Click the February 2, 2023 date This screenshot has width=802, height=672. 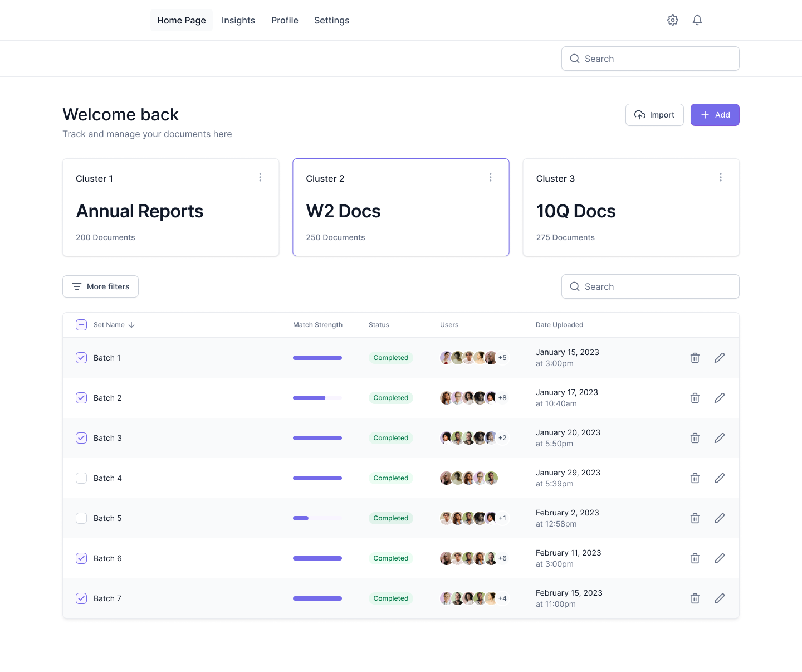(x=568, y=513)
